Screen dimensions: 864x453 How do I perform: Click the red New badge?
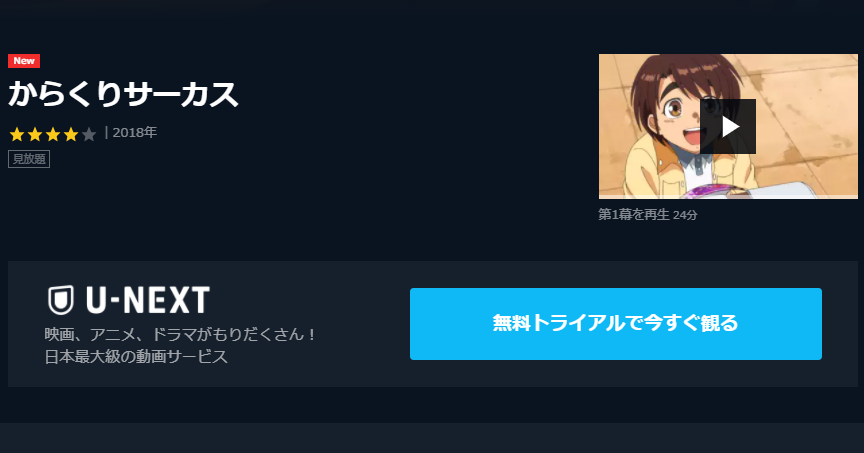24,61
